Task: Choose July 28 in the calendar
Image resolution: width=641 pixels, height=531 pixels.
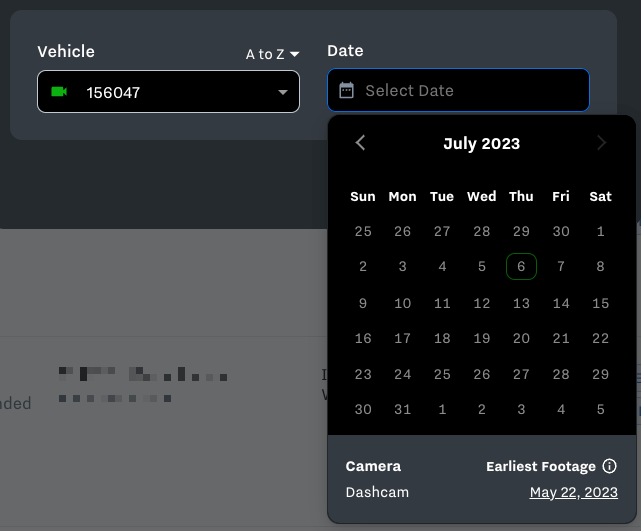Action: pyautogui.click(x=561, y=374)
